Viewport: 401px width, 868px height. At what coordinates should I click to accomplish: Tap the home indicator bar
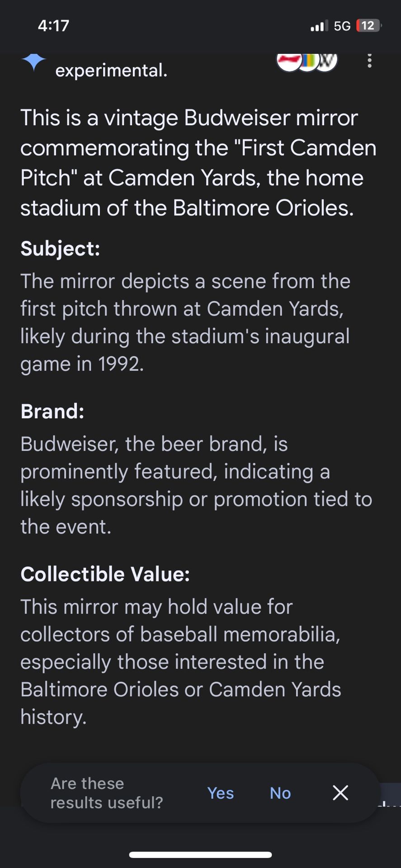tap(200, 855)
